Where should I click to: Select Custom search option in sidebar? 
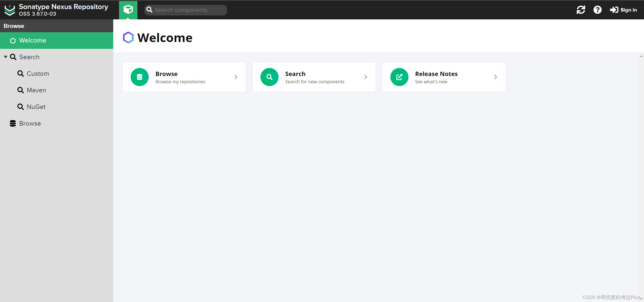click(37, 73)
